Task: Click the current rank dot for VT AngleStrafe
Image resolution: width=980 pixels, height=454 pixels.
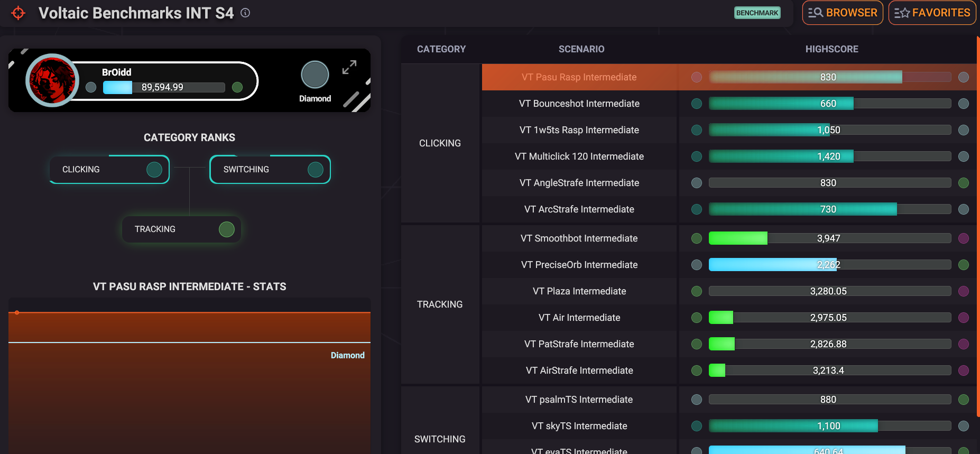Action: tap(697, 183)
